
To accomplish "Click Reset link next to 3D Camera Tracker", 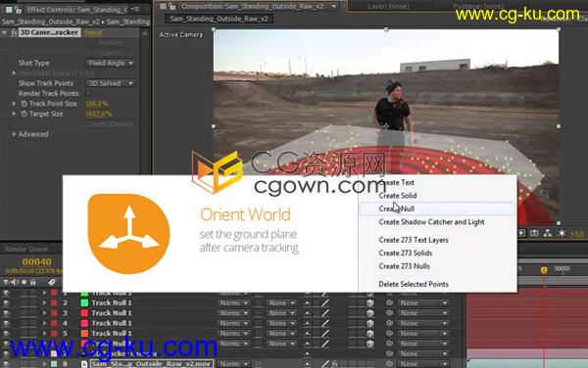I will (93, 32).
